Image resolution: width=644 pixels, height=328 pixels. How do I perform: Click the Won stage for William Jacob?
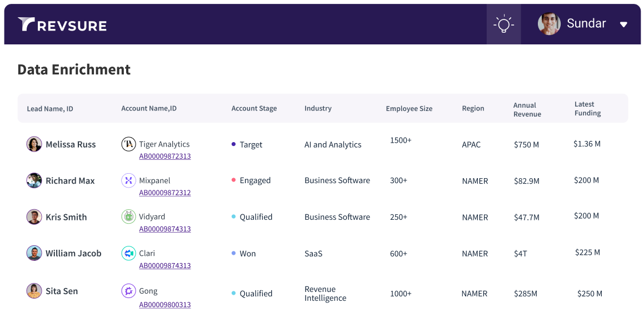[243, 254]
